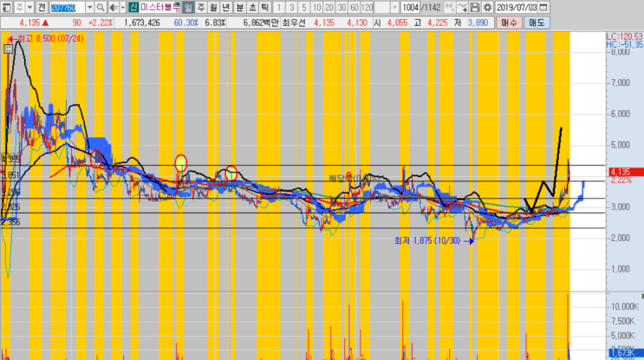Screen dimensions: 644x360
Task: Click the red 4,135 price tag on the axis
Action: (626, 172)
